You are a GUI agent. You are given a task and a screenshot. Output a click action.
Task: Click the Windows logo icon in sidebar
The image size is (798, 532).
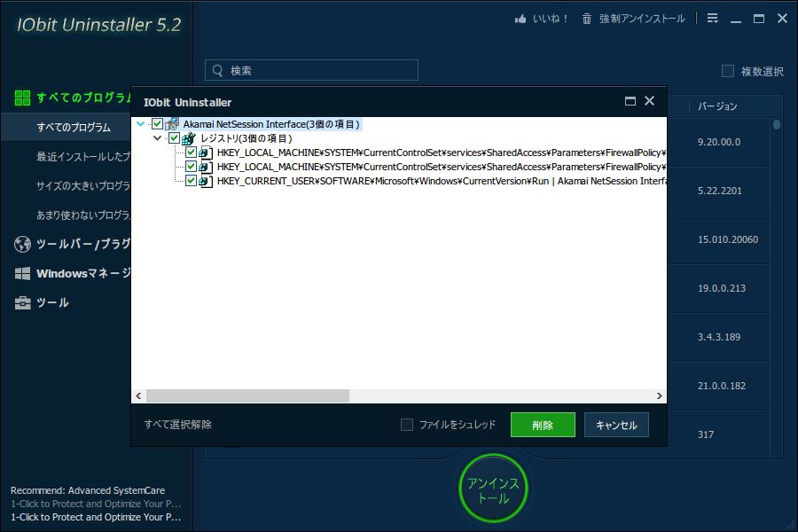[22, 273]
